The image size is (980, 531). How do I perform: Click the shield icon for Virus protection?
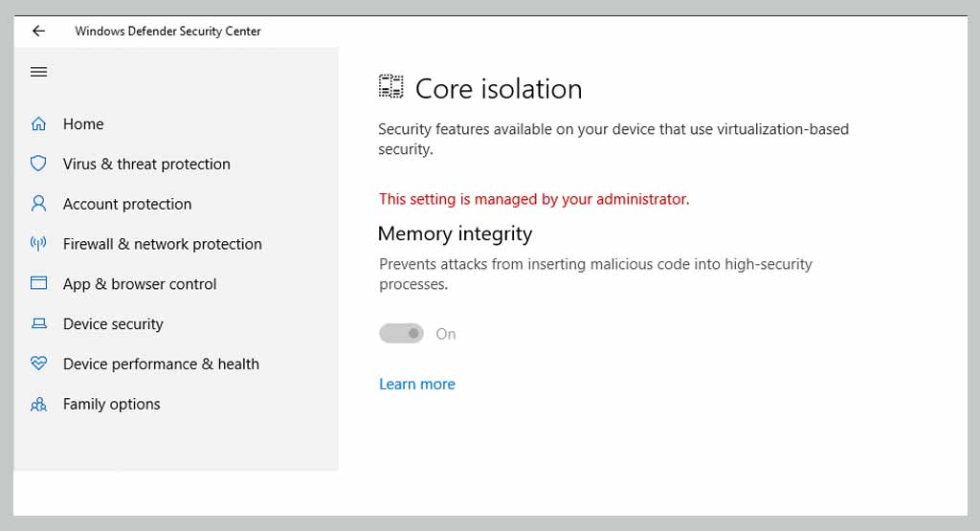[x=38, y=164]
